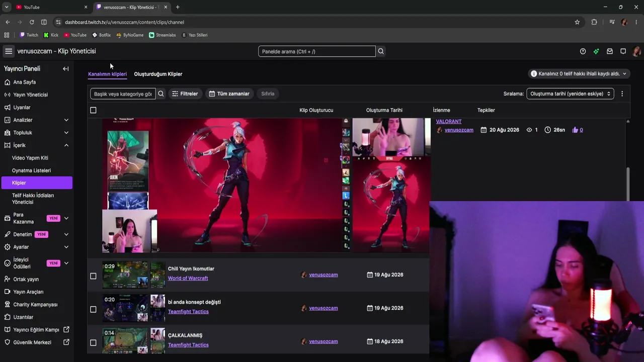Bookmark this page with the star
Image resolution: width=644 pixels, height=362 pixels.
click(x=577, y=22)
